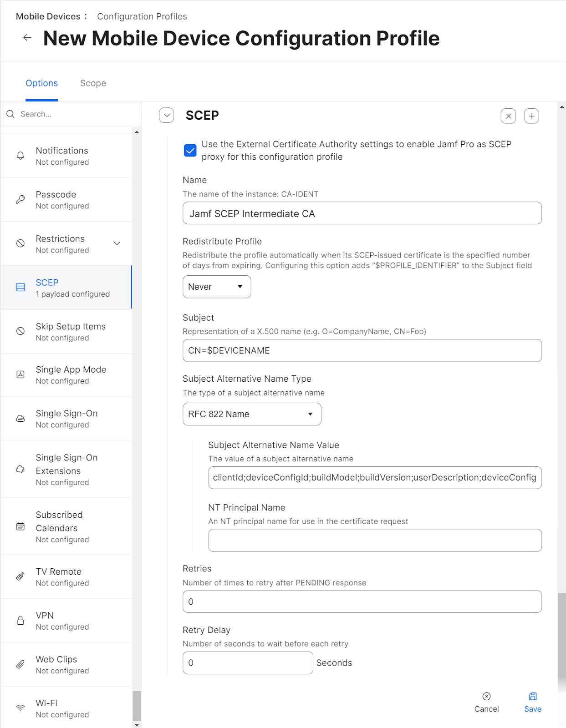Remove the SCEP payload with the X button
Image resolution: width=566 pixels, height=728 pixels.
coord(509,116)
